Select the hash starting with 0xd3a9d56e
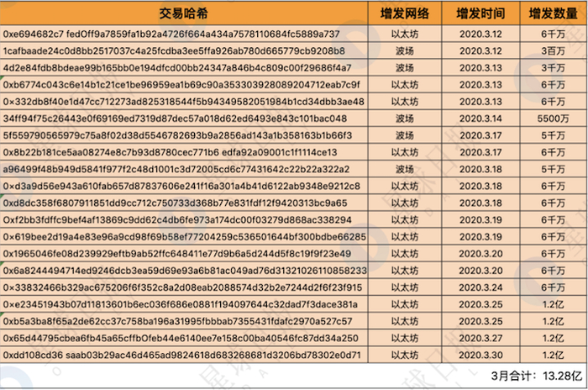Viewport: 588px width, 390px height. 181,187
